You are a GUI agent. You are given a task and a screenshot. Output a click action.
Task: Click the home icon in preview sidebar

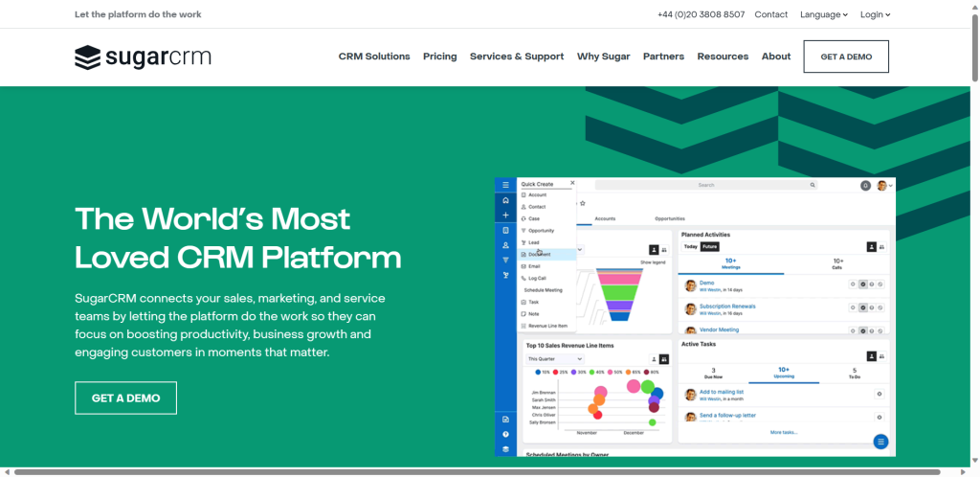(505, 201)
